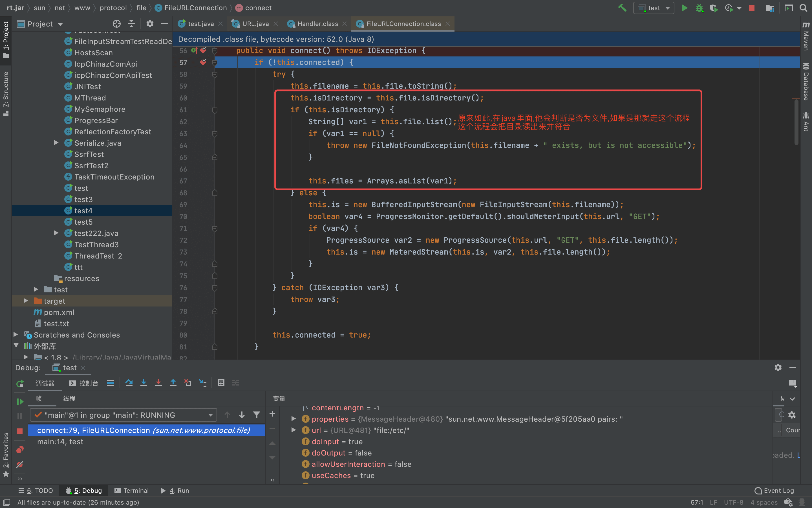
Task: Toggle breakpoint on line 57
Action: pyautogui.click(x=203, y=62)
